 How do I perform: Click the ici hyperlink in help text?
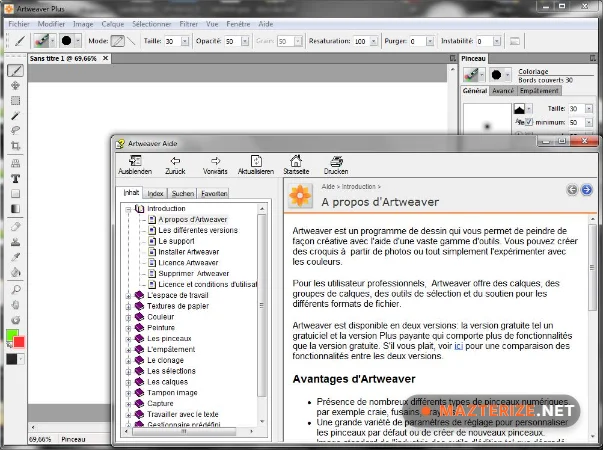458,346
